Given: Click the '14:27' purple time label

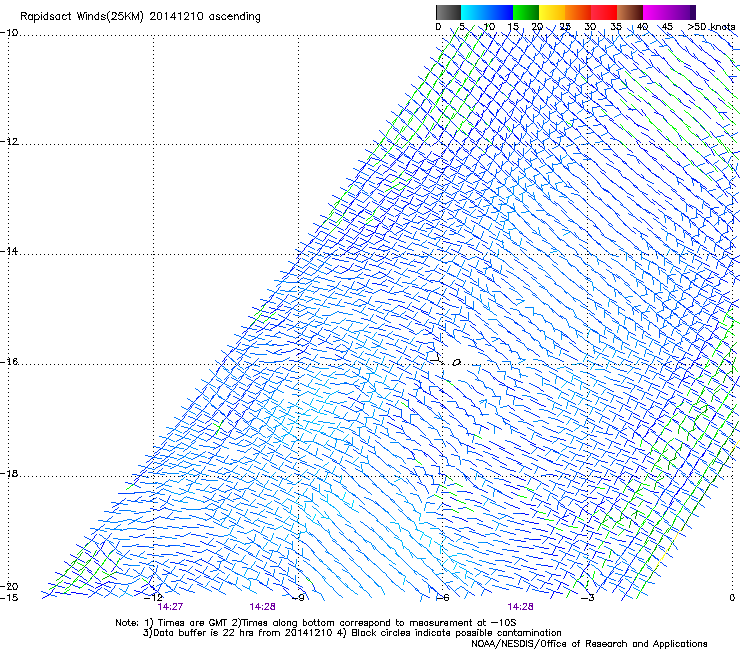Looking at the screenshot, I should [x=170, y=607].
